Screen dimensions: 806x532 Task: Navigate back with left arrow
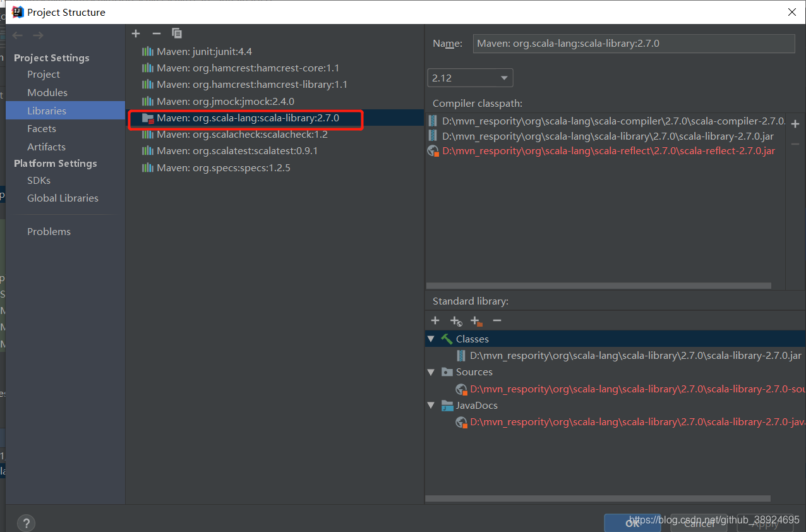pyautogui.click(x=18, y=35)
